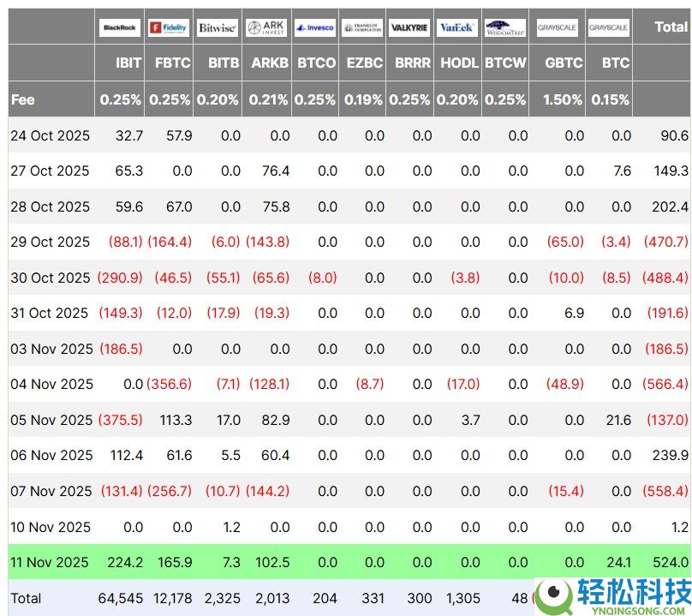692x616 pixels.
Task: Click the WisdomTree logo
Action: 505,27
